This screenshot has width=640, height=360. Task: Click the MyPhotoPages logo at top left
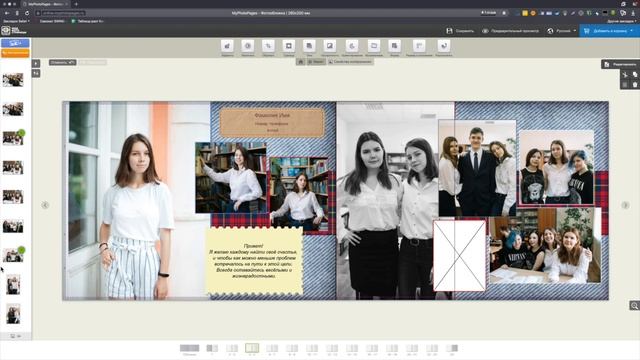[x=13, y=31]
